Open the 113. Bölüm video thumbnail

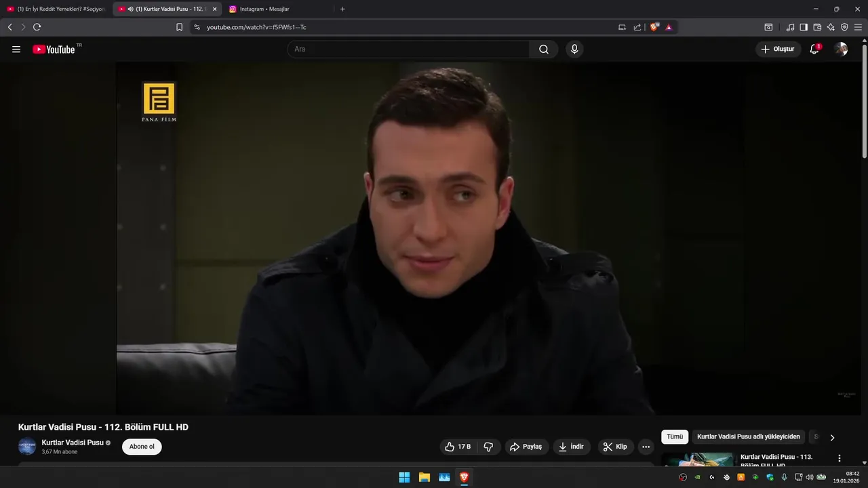[699, 460]
